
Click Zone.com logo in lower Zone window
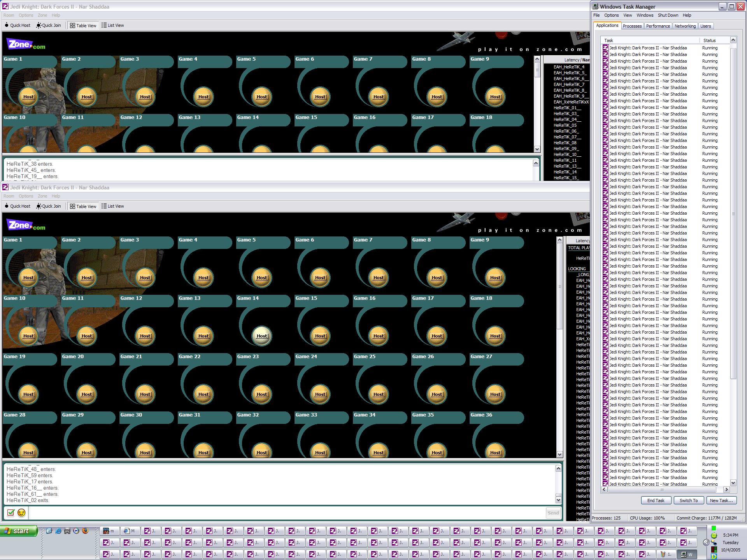pyautogui.click(x=26, y=225)
